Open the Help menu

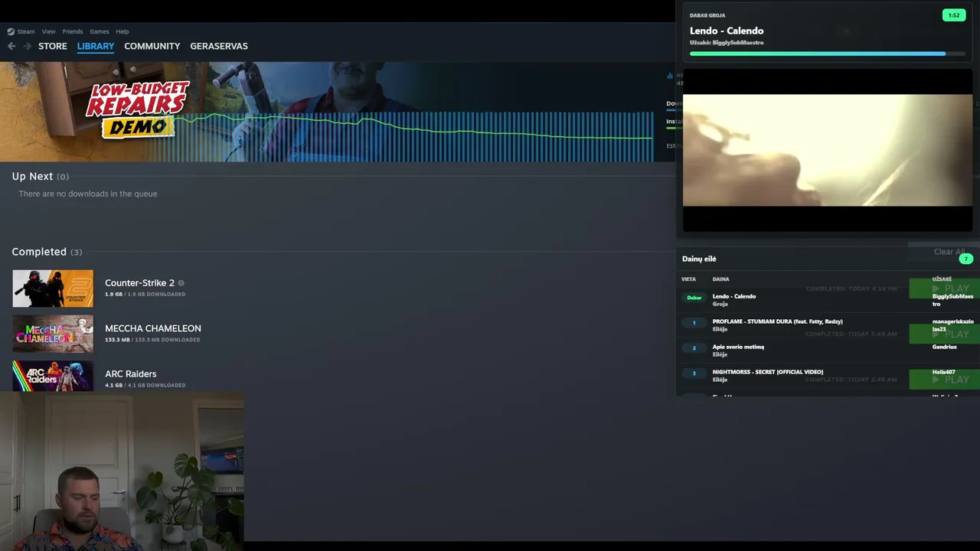[122, 31]
